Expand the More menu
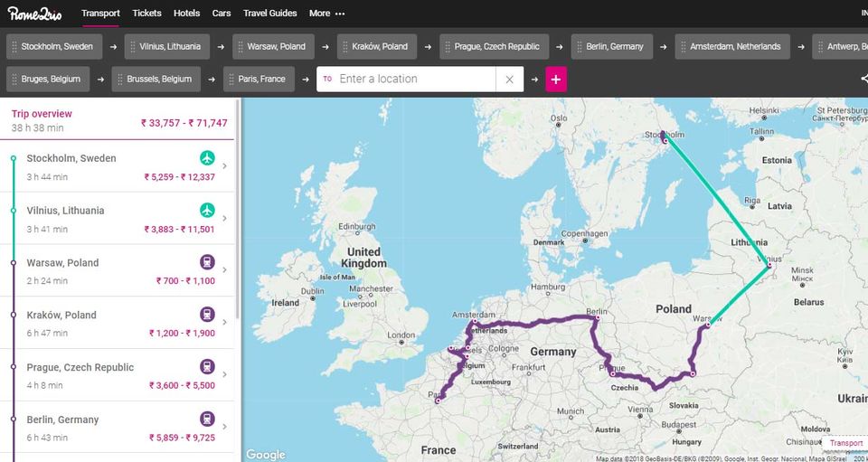Viewport: 868px width, 462px height. (x=326, y=14)
